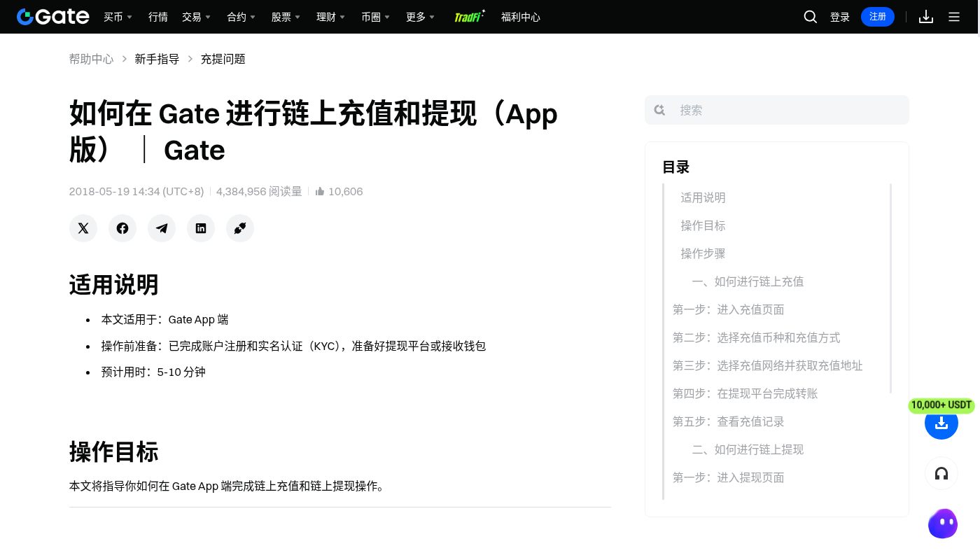Click the 预计用时：5-10 分钟 bullet
This screenshot has height=560, width=980.
pos(153,372)
